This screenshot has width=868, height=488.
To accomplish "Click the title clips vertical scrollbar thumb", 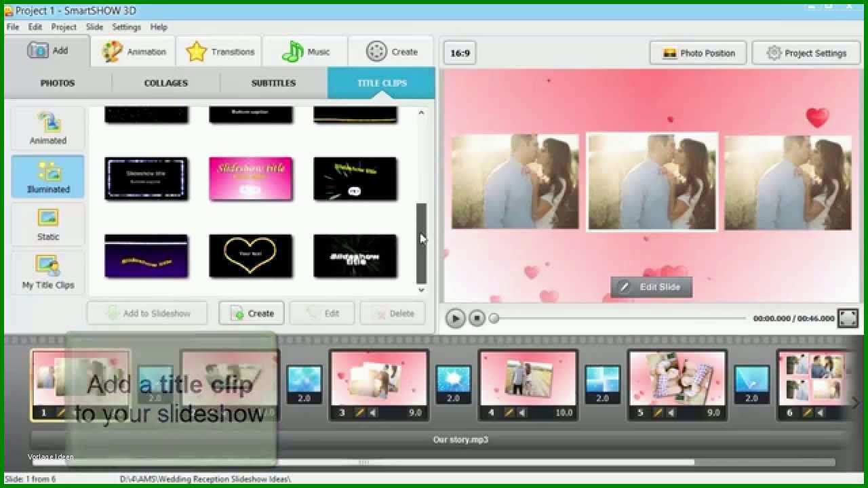I will pos(421,243).
